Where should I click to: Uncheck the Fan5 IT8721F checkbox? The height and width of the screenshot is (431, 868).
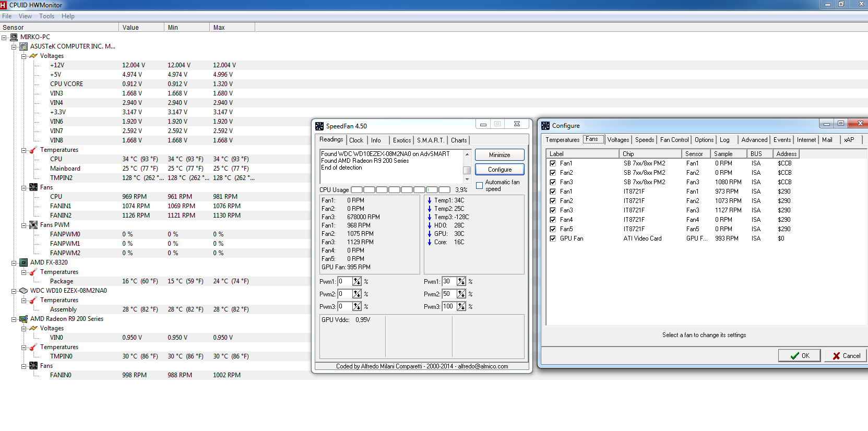[553, 229]
